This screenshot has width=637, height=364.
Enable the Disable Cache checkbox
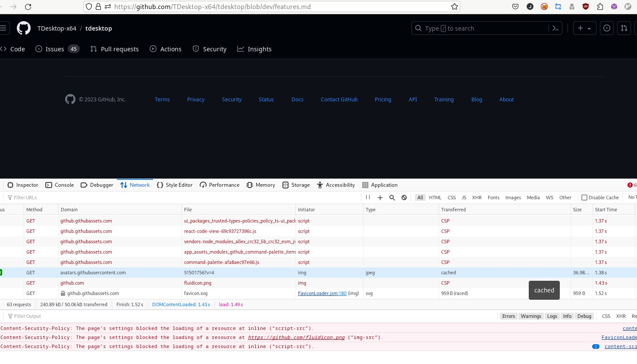click(584, 197)
